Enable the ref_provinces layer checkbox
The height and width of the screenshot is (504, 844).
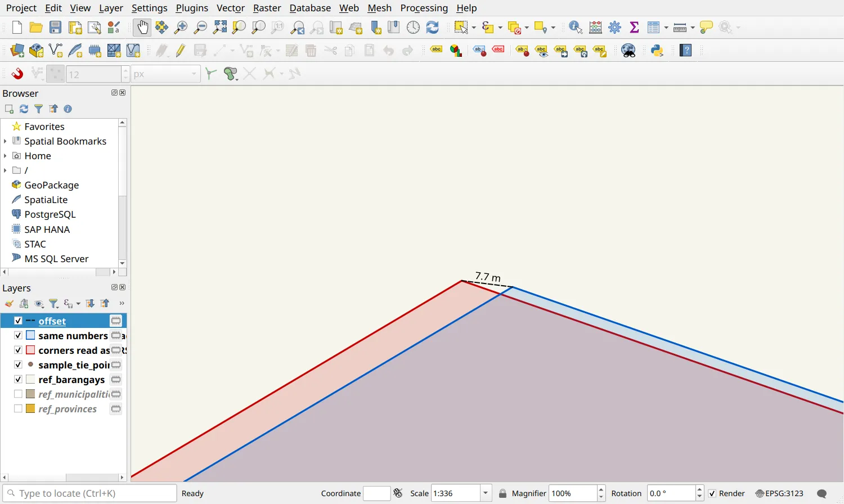[x=18, y=408]
